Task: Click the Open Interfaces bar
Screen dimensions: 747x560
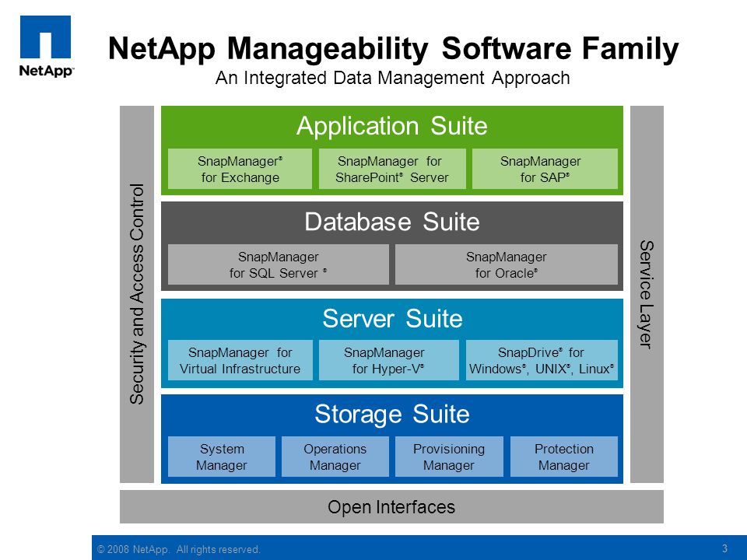Action: click(x=391, y=507)
